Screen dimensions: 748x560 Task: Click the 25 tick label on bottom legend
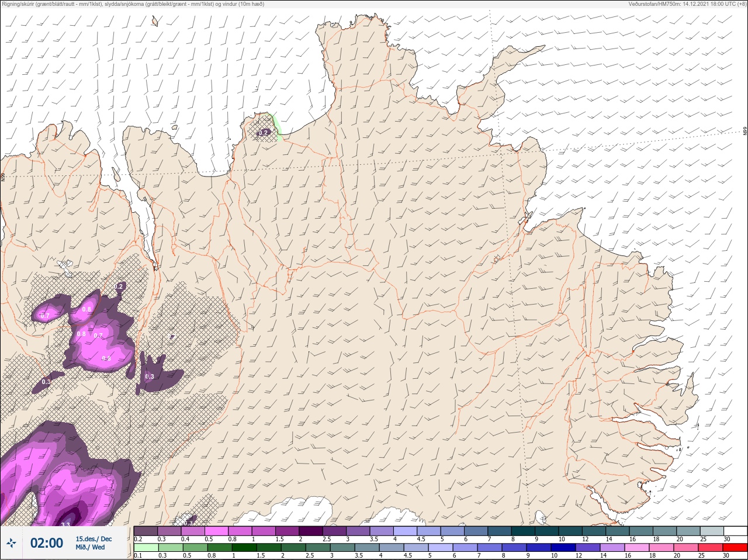[x=701, y=556]
